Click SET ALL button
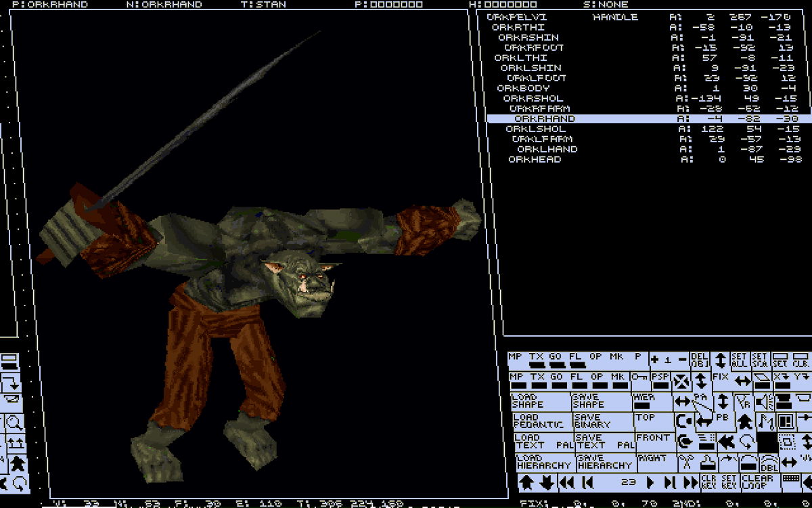The height and width of the screenshot is (508, 812). 740,360
